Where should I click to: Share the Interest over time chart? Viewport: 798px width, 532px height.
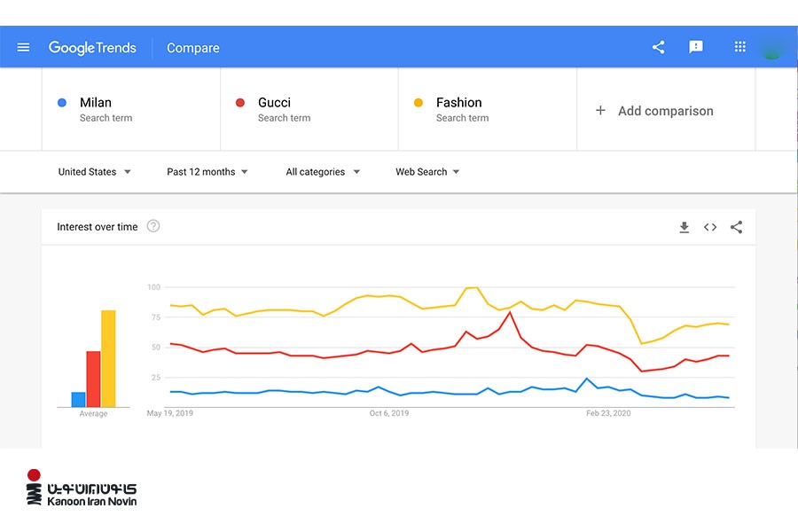737,227
